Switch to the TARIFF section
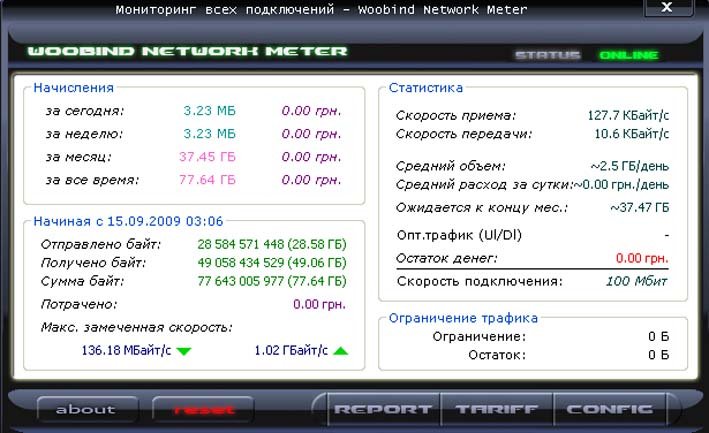Viewport: 709px width, 433px height. [x=496, y=409]
